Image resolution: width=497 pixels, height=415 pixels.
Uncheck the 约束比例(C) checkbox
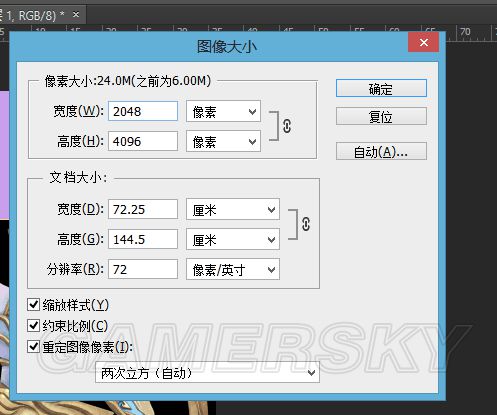pos(33,326)
